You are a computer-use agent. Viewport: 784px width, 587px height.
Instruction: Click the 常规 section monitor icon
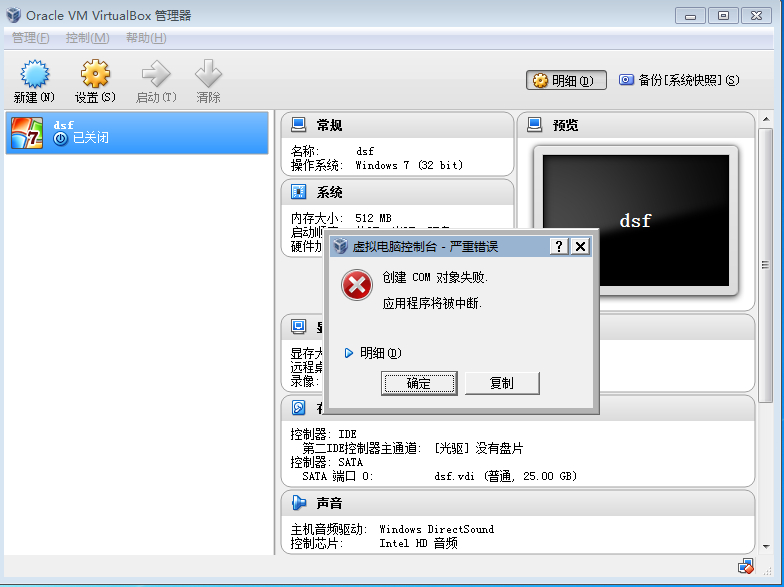(298, 124)
